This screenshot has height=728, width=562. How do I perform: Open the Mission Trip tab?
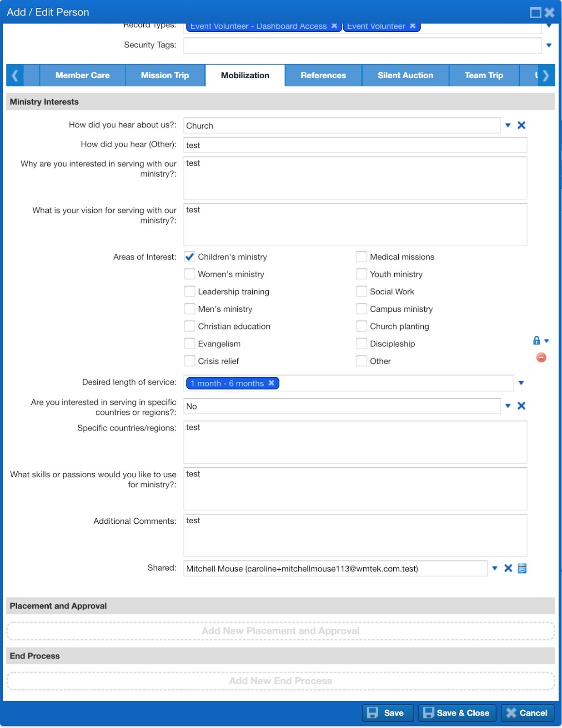tap(165, 75)
